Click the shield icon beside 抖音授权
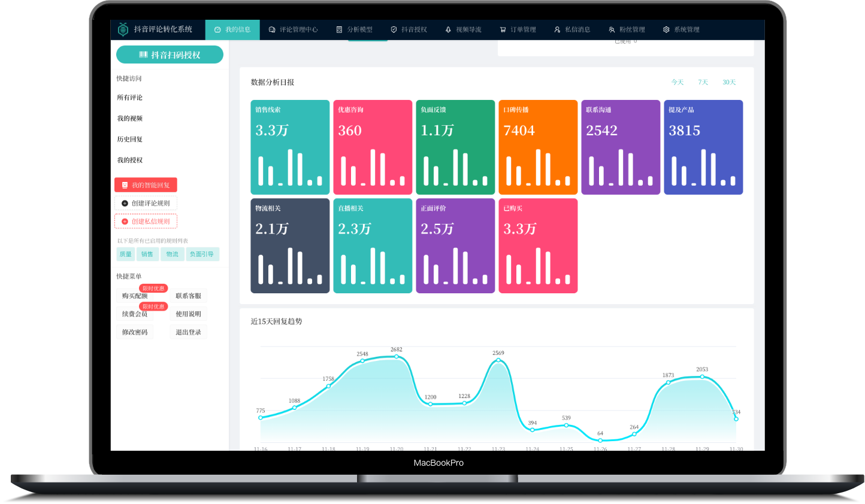Viewport: 865px width, 504px height. (394, 29)
